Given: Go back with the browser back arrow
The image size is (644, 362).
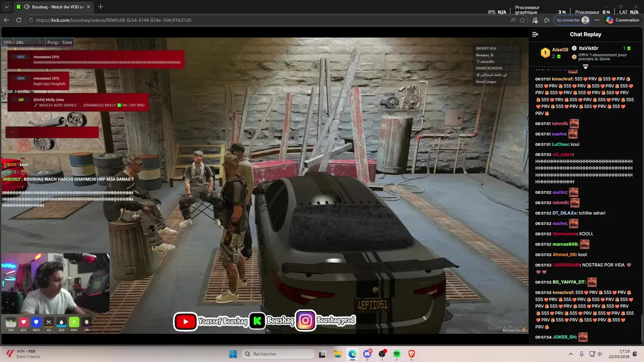Looking at the screenshot, I should click(x=7, y=20).
